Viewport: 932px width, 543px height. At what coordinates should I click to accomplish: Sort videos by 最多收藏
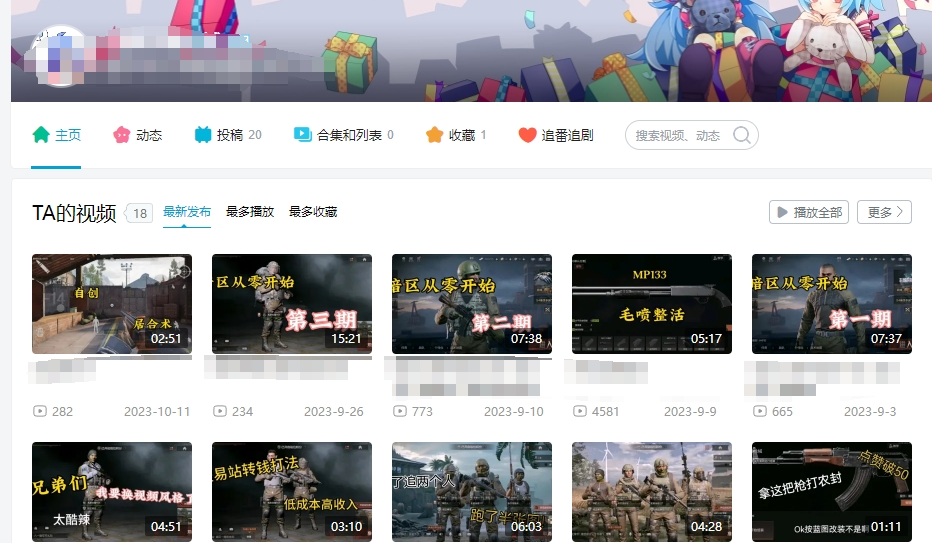point(313,212)
